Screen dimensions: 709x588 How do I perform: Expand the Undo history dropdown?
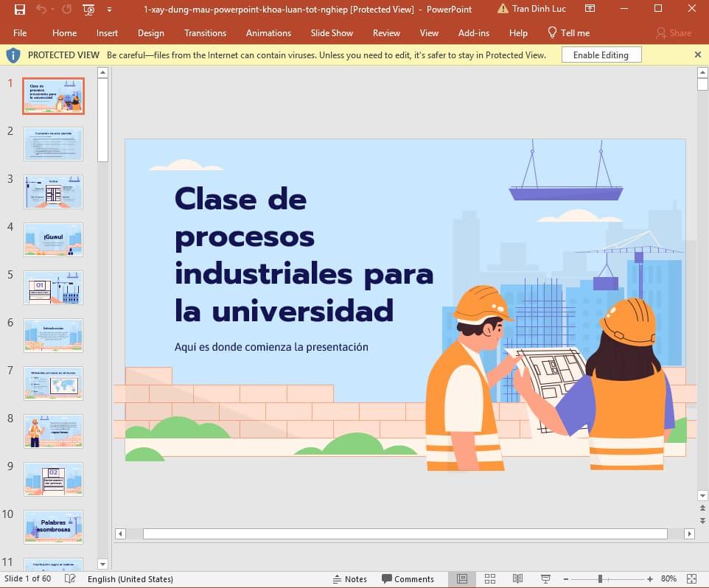point(52,10)
